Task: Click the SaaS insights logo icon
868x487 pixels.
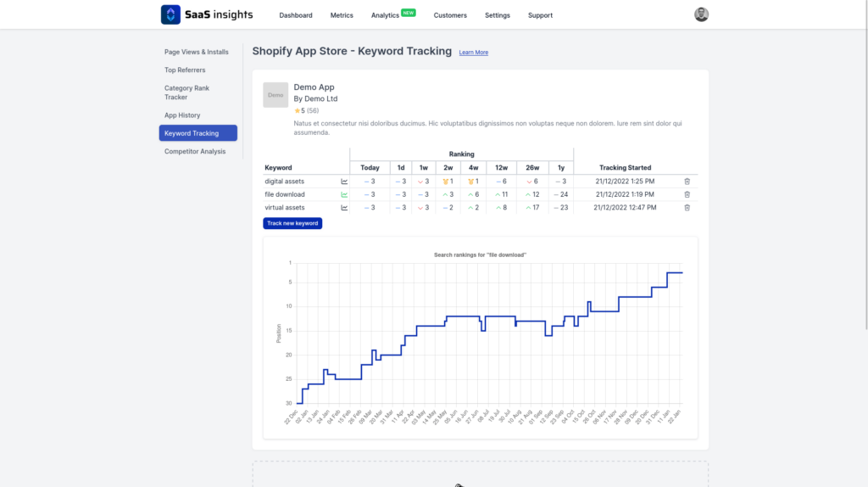Action: click(170, 14)
